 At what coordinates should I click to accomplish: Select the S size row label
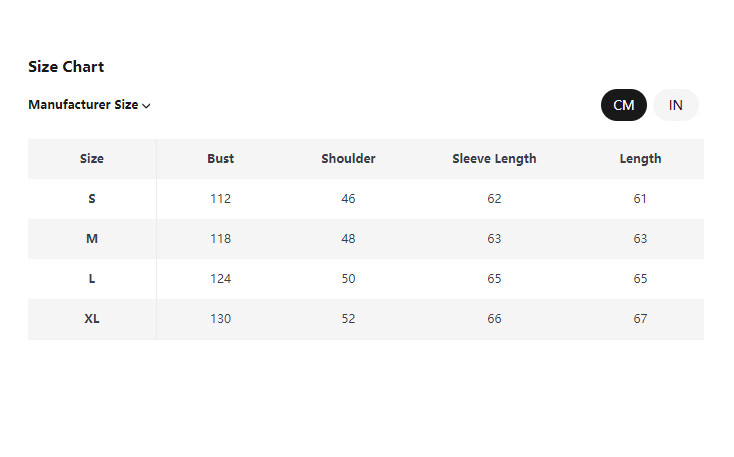tap(92, 199)
